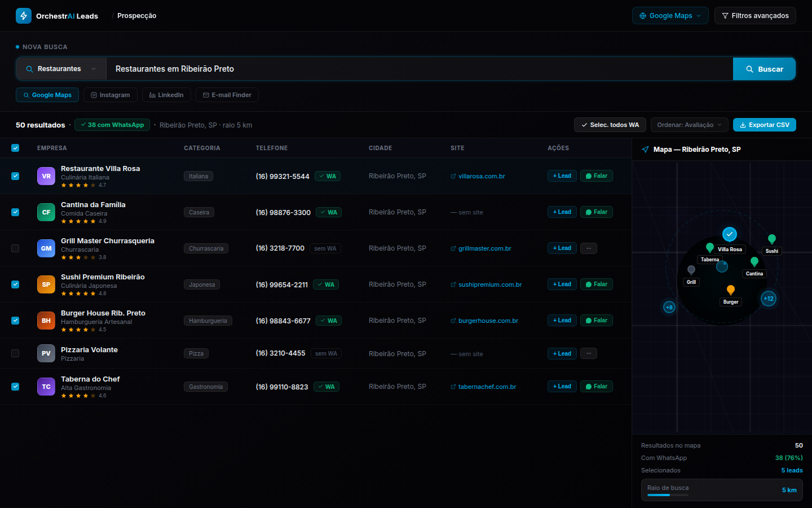
Task: Select the Burger orange map pin
Action: point(731,290)
